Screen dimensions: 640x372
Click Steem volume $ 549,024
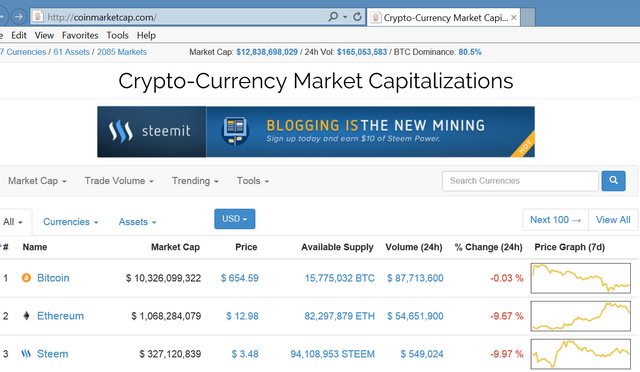point(422,354)
